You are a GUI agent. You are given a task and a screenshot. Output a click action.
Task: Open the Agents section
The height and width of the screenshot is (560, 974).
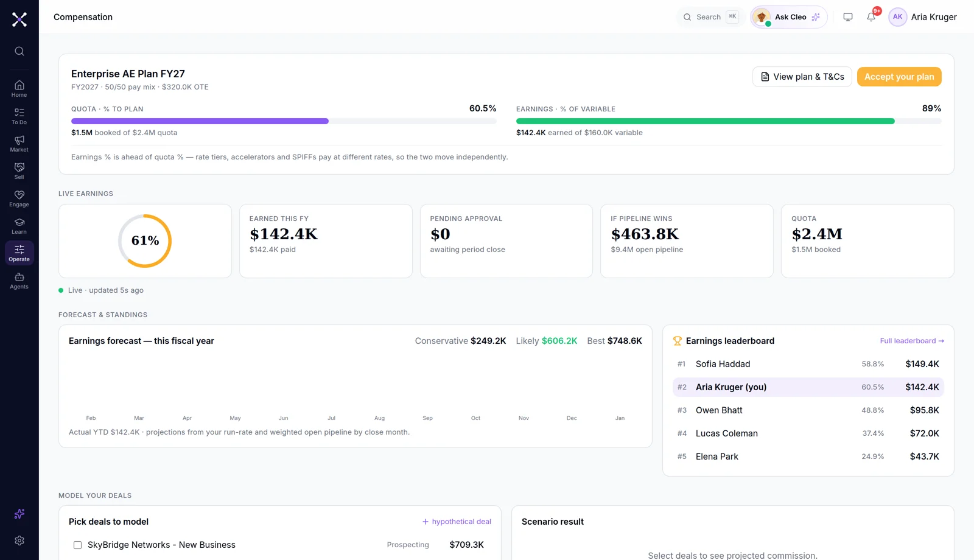pyautogui.click(x=19, y=281)
